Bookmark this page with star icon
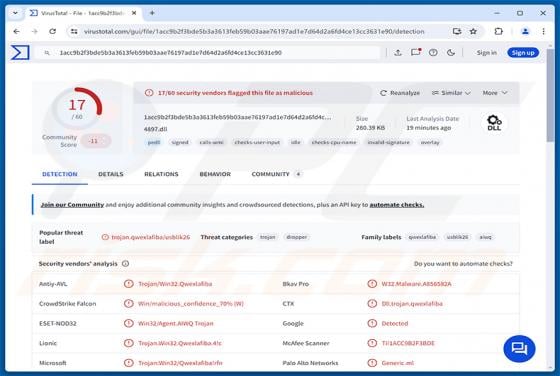Viewport: 560px width, 376px height. tap(473, 31)
